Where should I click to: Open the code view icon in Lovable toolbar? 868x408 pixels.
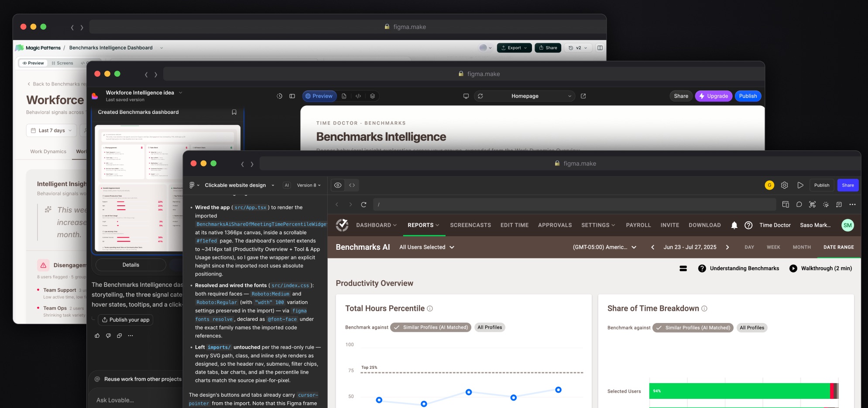358,96
